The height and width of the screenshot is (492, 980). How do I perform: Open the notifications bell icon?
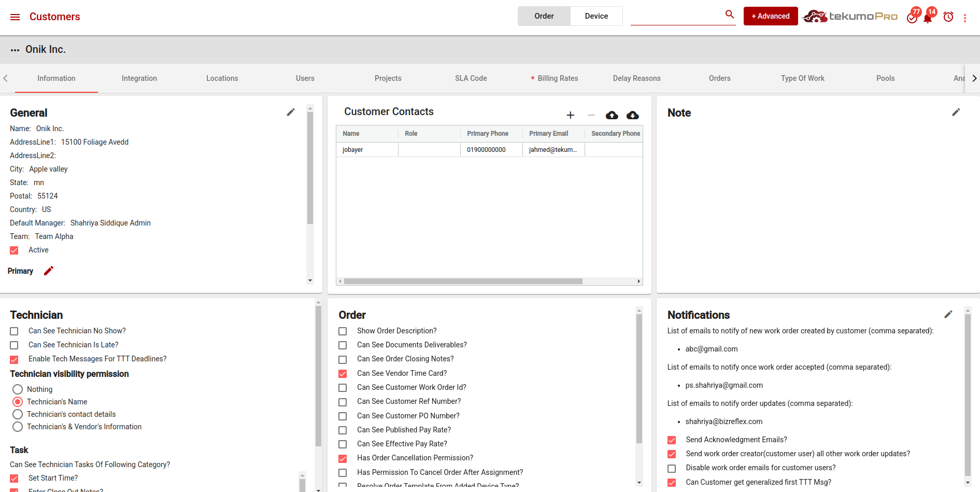pyautogui.click(x=928, y=18)
